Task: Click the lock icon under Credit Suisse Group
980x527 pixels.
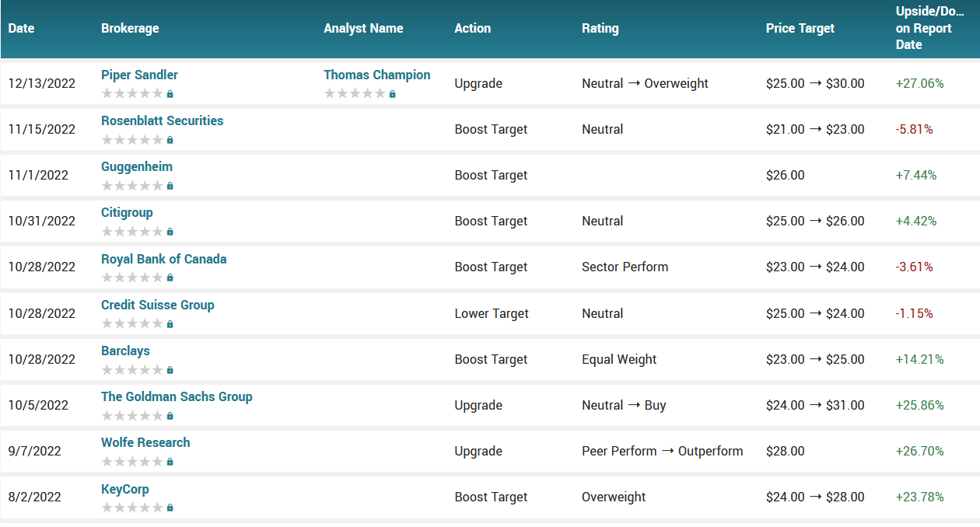Action: pos(170,323)
